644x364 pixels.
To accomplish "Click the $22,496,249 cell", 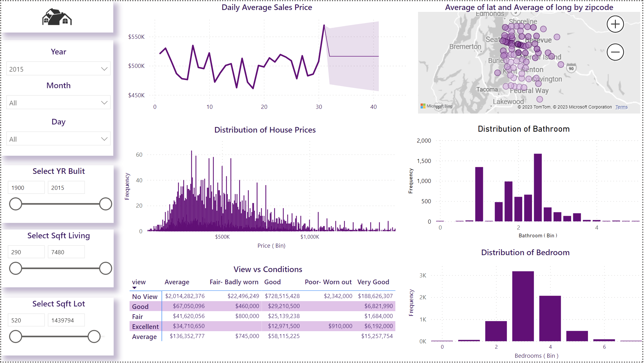I will 243,296.
